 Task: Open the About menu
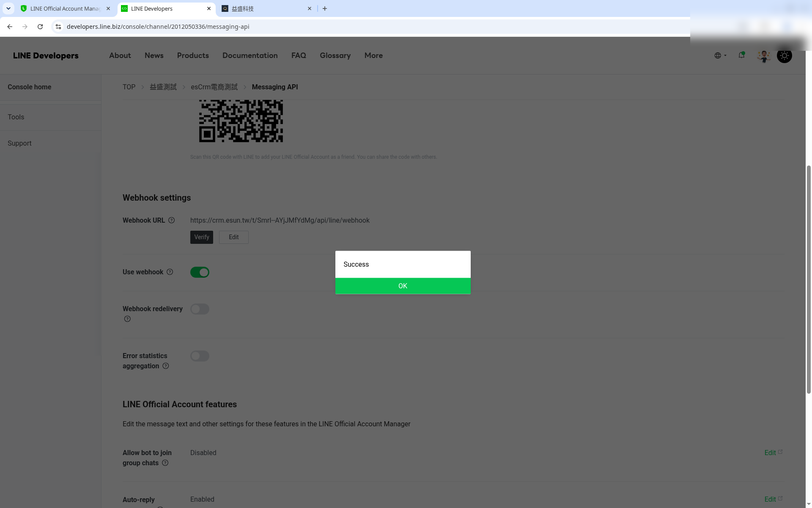[120, 55]
